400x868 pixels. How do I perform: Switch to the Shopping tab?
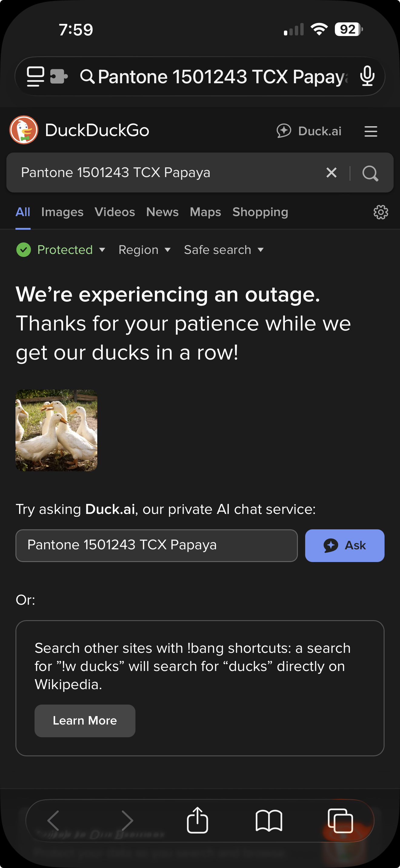coord(260,212)
